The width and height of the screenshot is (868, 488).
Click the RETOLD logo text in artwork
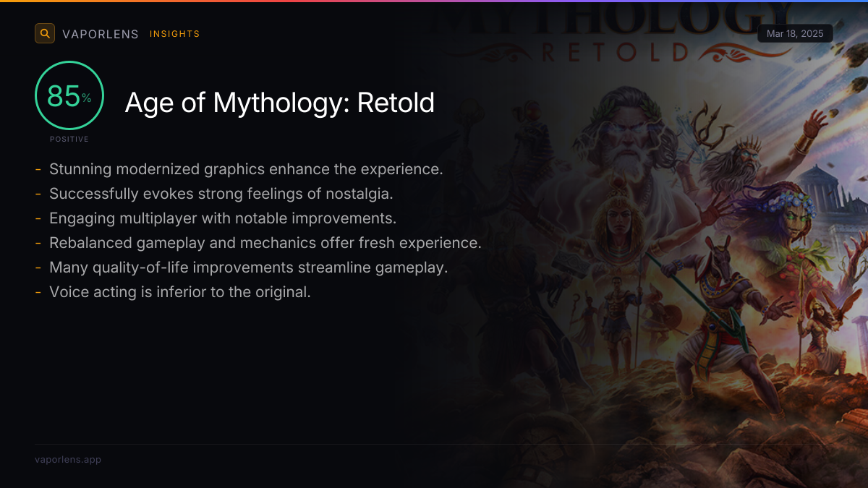click(x=615, y=51)
